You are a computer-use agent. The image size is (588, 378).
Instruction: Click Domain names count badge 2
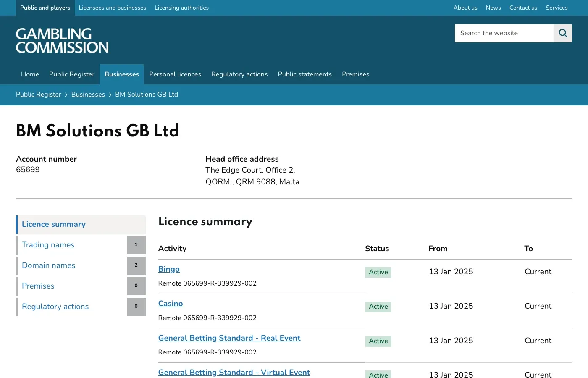click(136, 265)
